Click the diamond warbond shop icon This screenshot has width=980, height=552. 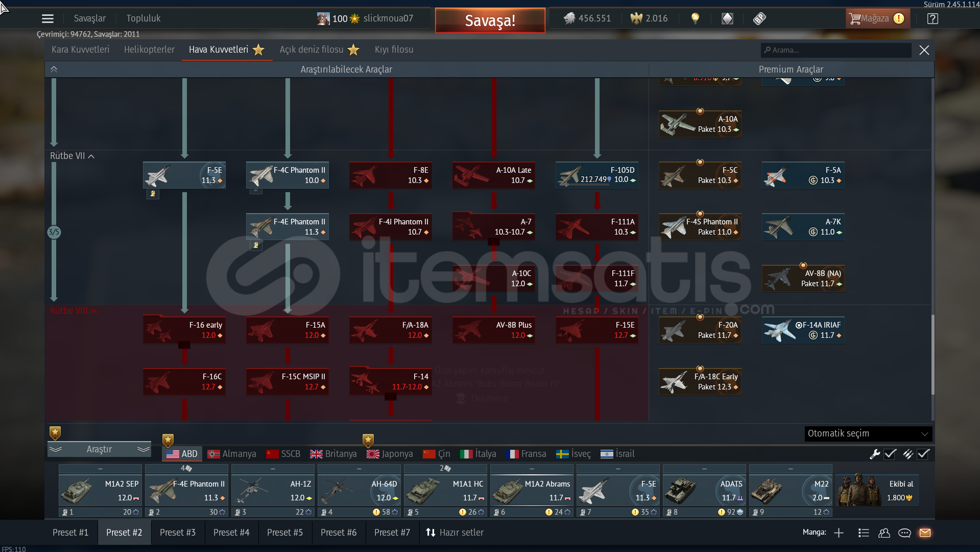pyautogui.click(x=727, y=19)
